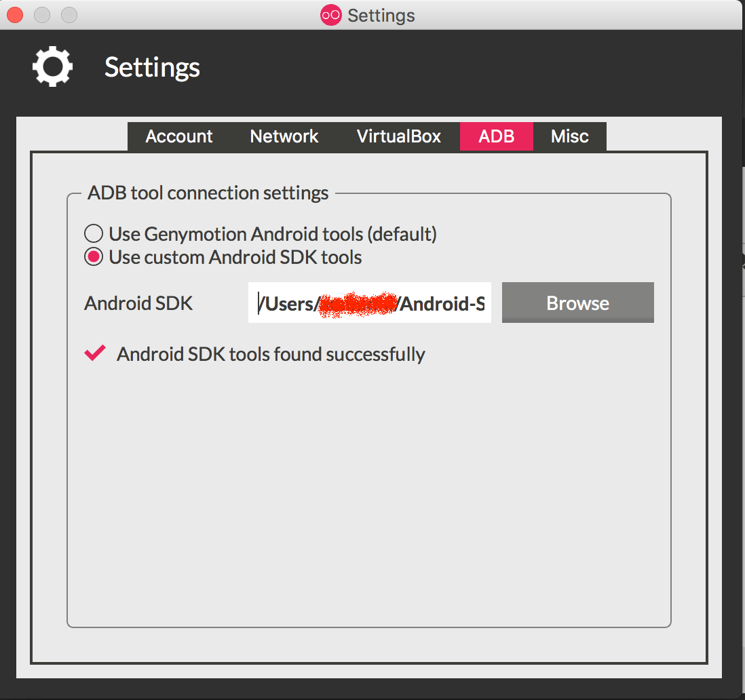The image size is (745, 700).
Task: Click the pink success checkmark icon
Action: coord(95,353)
